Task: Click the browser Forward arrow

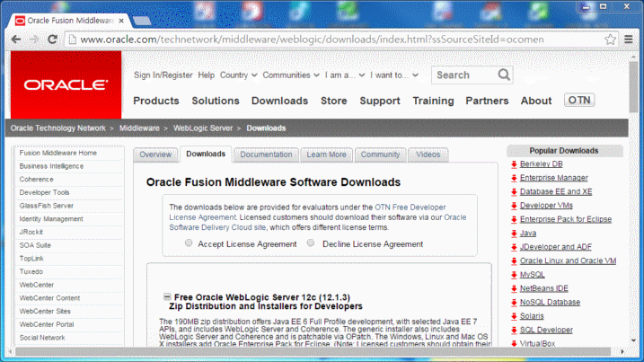Action: coord(34,40)
